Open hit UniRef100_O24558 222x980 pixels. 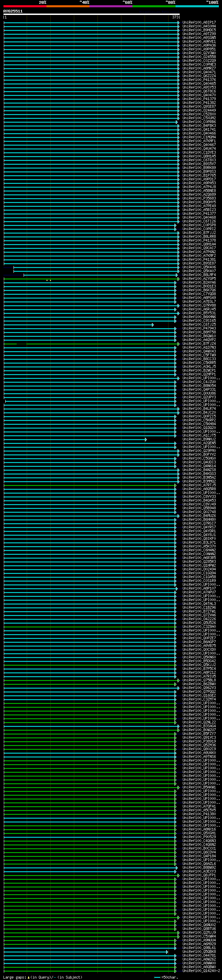199,57
